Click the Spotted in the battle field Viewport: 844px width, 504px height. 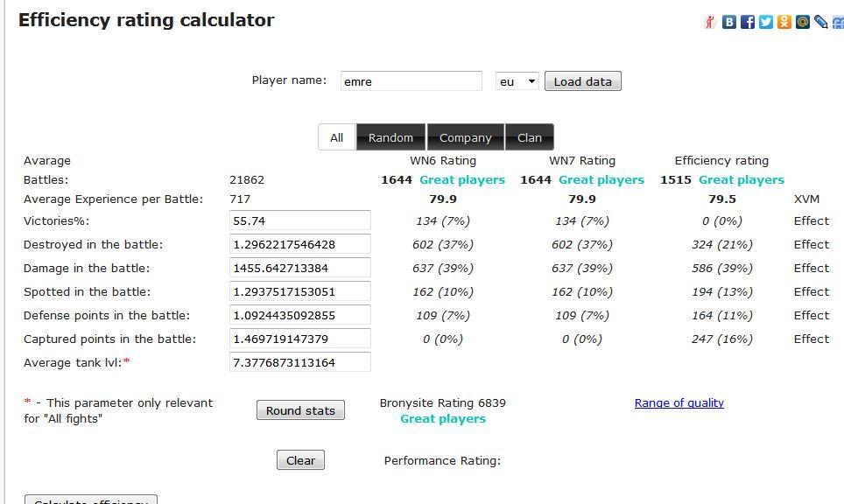point(299,291)
